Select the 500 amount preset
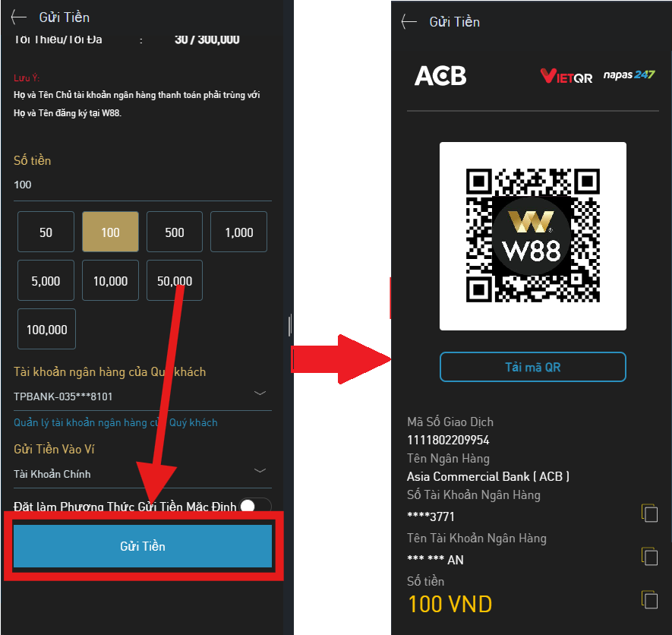The image size is (672, 635). point(175,232)
